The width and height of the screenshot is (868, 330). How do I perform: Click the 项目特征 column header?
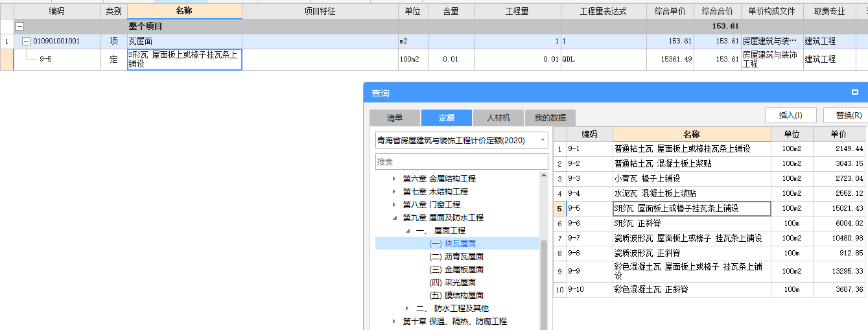(320, 11)
